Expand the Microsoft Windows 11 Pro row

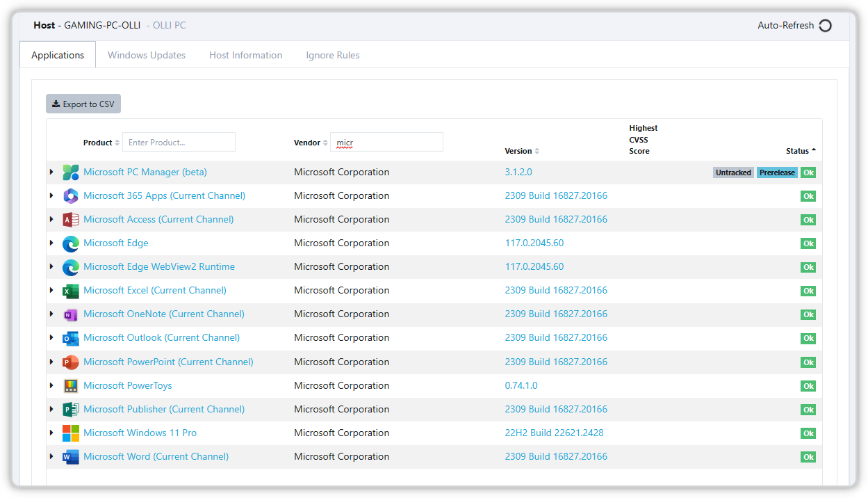[x=51, y=433]
